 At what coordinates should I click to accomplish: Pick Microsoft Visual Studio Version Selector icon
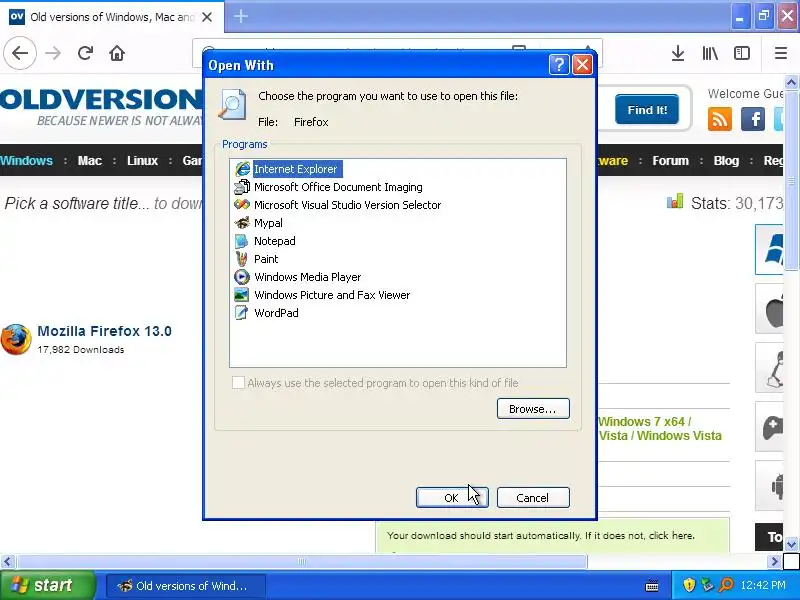pos(242,205)
